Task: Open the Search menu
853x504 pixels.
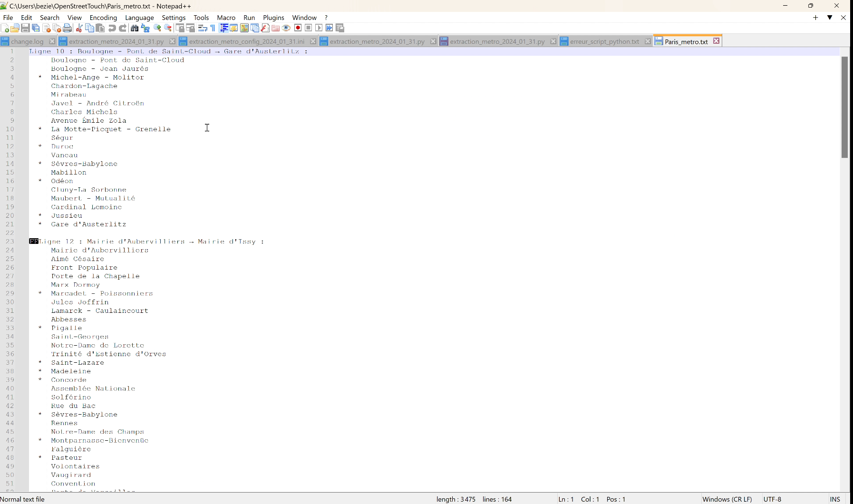Action: point(49,18)
